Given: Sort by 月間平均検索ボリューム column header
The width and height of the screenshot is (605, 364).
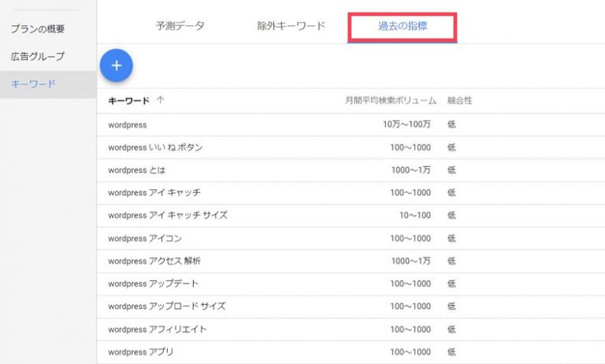Looking at the screenshot, I should (390, 101).
